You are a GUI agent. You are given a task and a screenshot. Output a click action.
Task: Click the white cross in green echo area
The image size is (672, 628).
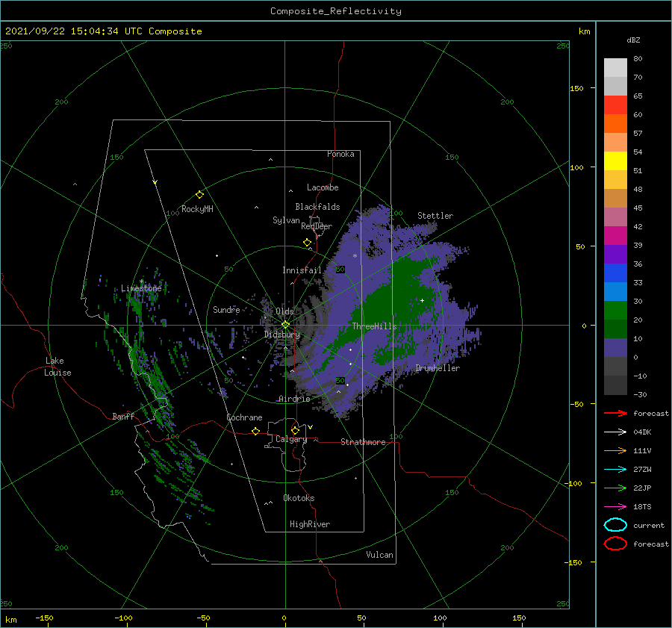tap(422, 300)
